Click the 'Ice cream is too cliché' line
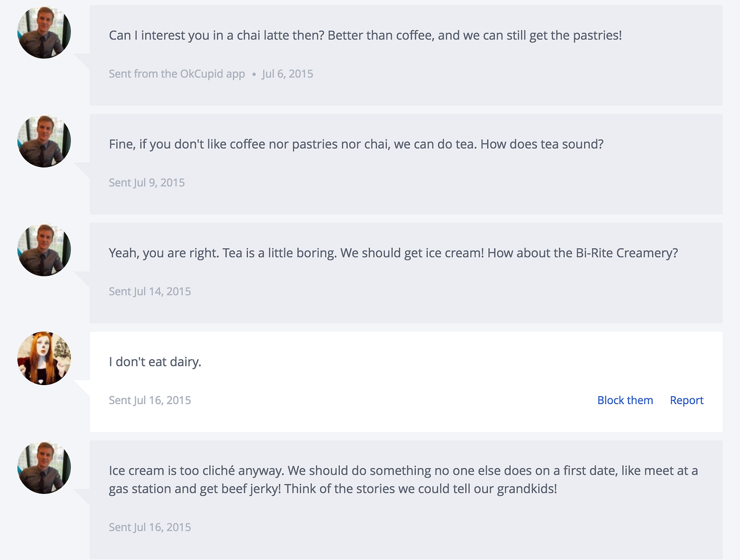 tap(403, 471)
